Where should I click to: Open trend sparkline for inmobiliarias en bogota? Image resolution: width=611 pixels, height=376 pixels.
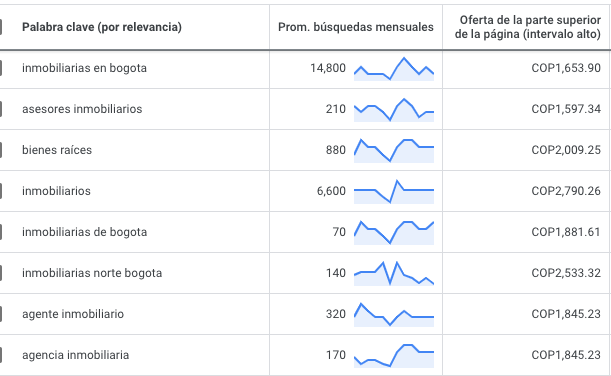(x=394, y=69)
